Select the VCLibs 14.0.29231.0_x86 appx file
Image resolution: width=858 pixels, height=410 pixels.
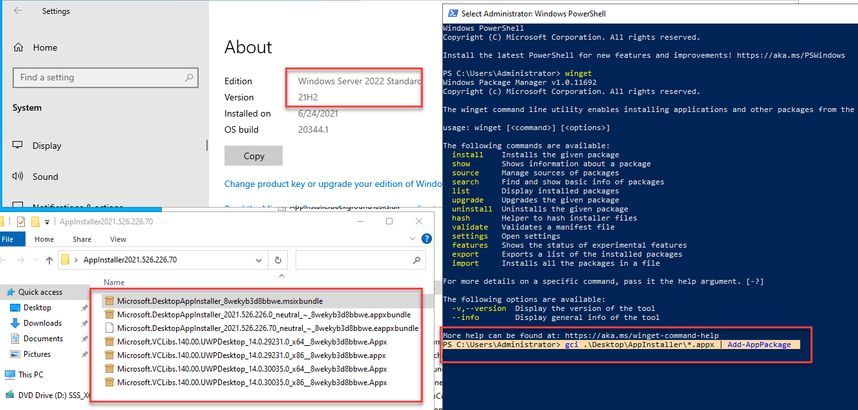tap(251, 355)
